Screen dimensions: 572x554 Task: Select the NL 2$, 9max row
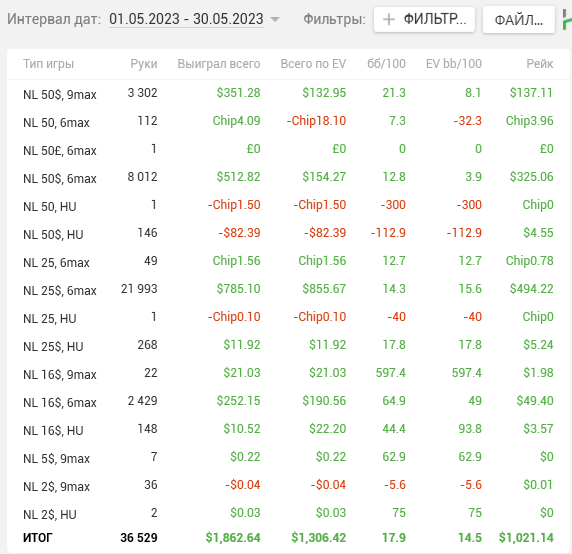click(x=288, y=486)
